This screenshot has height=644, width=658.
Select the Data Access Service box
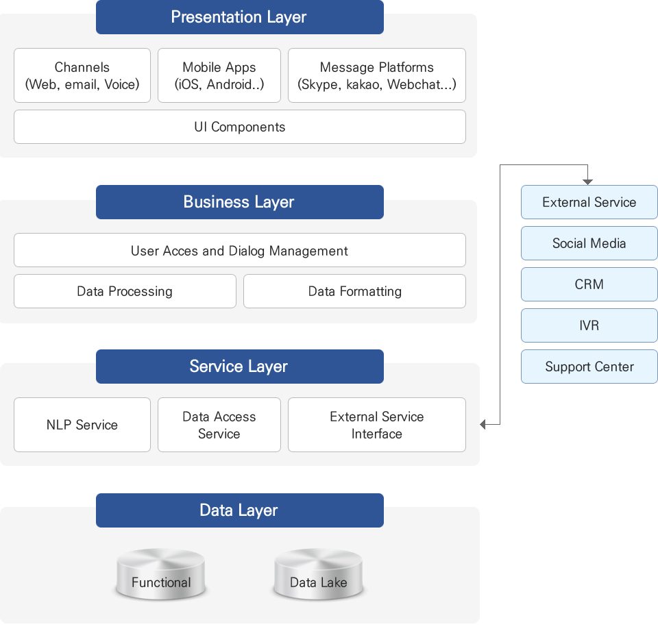coord(219,425)
